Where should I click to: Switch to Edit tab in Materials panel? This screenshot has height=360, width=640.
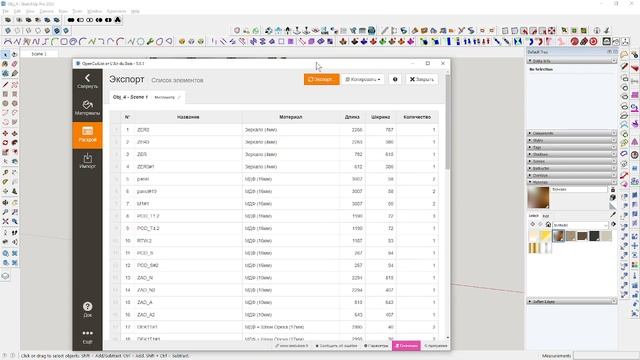pyautogui.click(x=546, y=216)
